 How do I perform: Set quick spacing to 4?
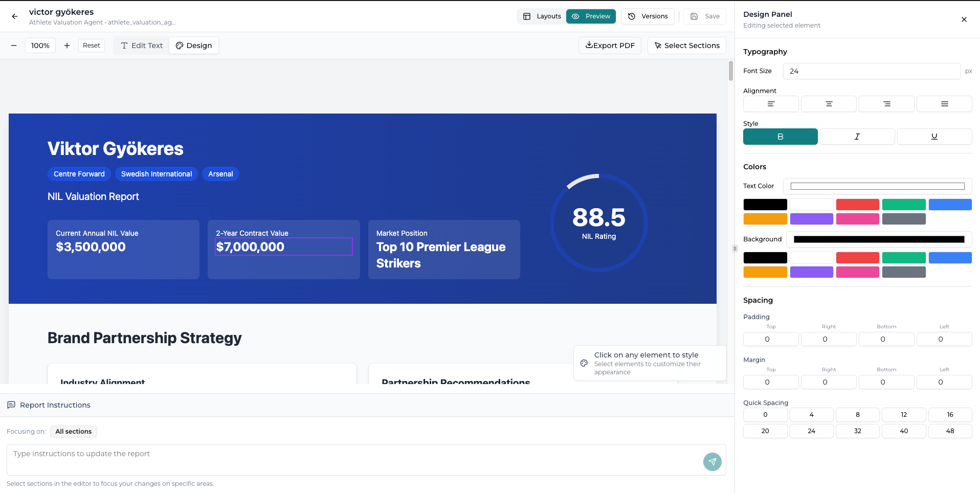pyautogui.click(x=812, y=415)
